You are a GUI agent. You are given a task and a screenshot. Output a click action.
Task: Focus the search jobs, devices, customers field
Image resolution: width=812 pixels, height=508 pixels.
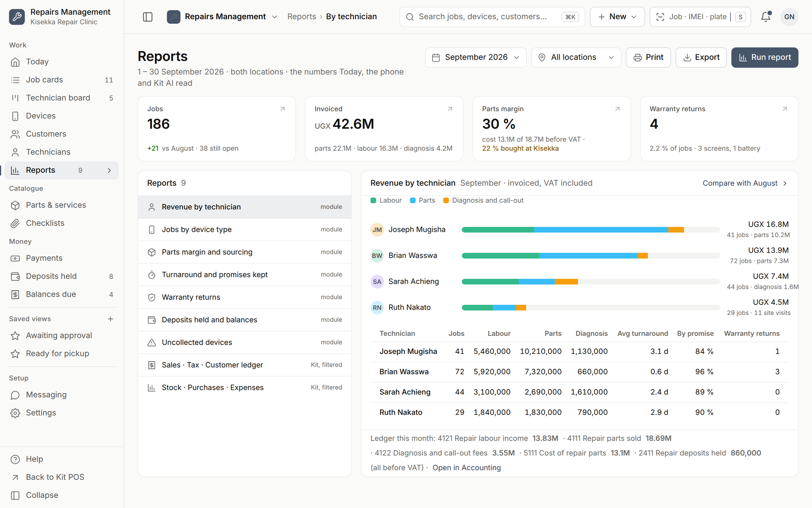492,17
